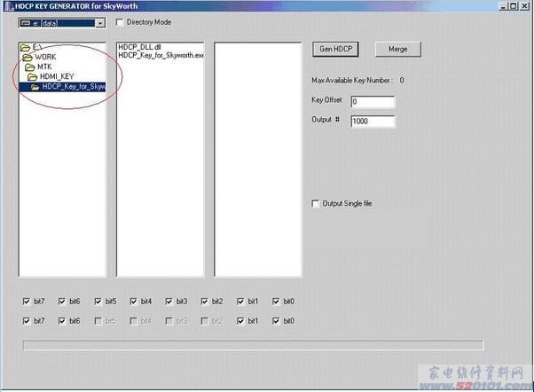Click the E:\ root folder icon
This screenshot has height=392, width=534.
coord(25,47)
